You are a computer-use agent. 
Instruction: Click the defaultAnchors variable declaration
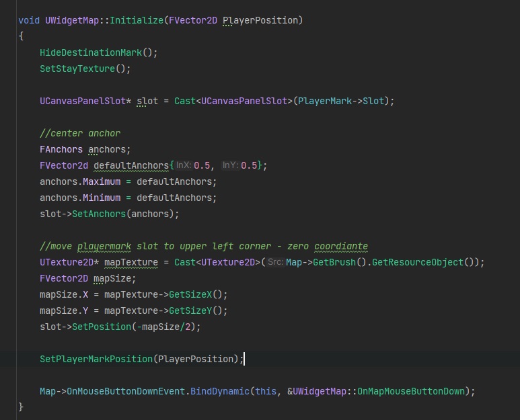click(x=131, y=165)
